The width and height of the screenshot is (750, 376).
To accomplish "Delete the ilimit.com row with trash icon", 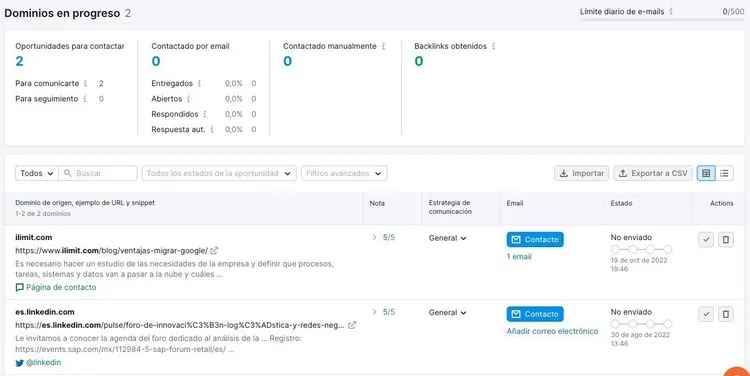I will 726,239.
